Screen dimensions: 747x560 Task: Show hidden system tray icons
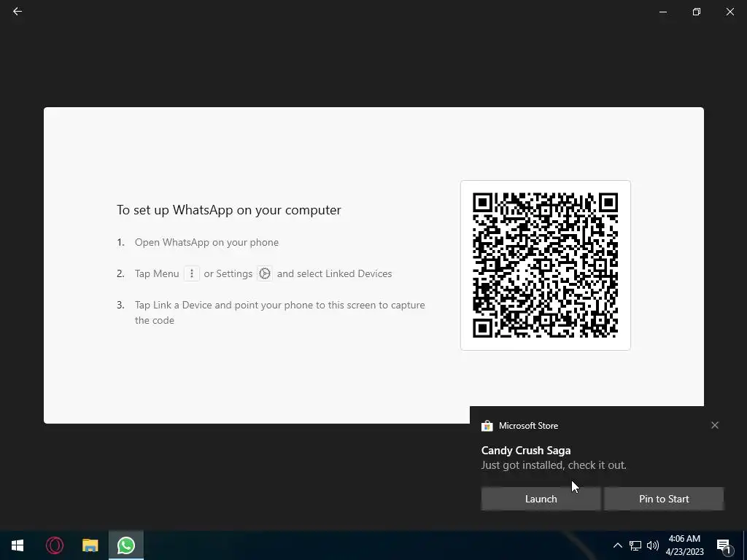tap(617, 545)
